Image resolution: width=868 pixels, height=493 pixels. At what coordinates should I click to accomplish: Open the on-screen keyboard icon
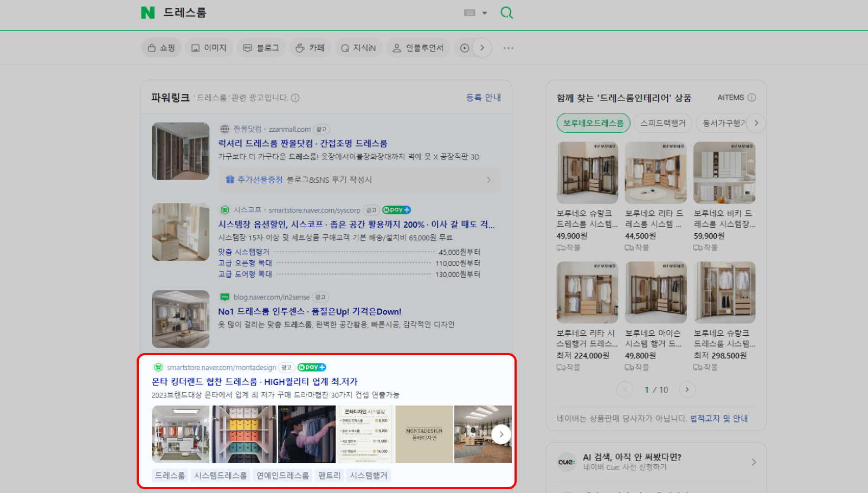(x=470, y=12)
